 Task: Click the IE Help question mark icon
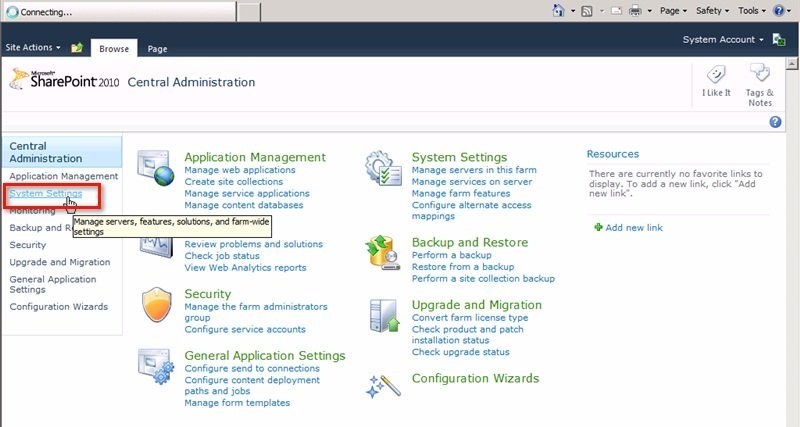[x=779, y=11]
